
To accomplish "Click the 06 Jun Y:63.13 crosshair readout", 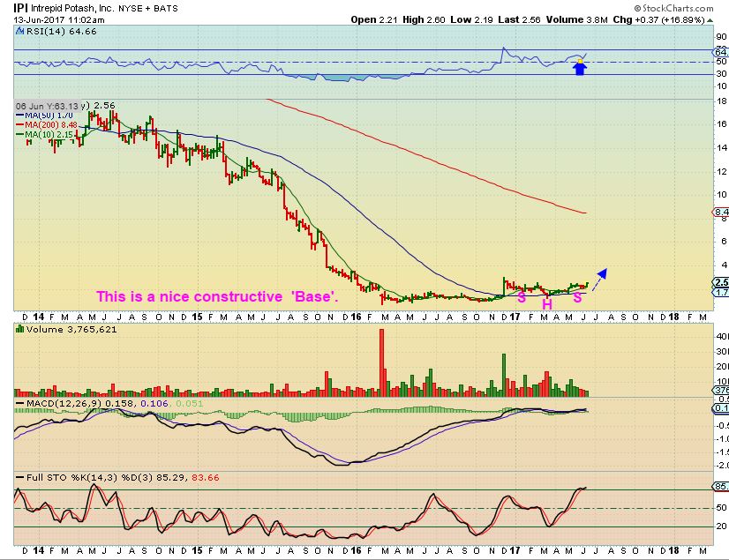I will 48,106.
